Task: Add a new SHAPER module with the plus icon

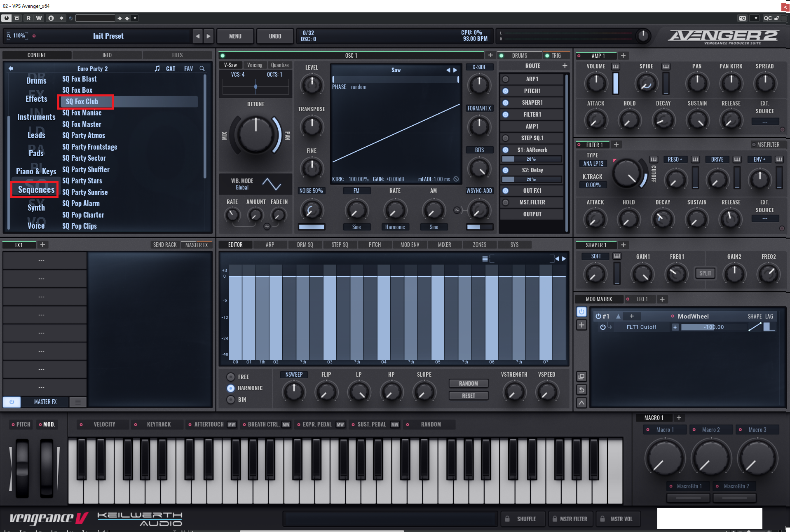Action: click(624, 245)
